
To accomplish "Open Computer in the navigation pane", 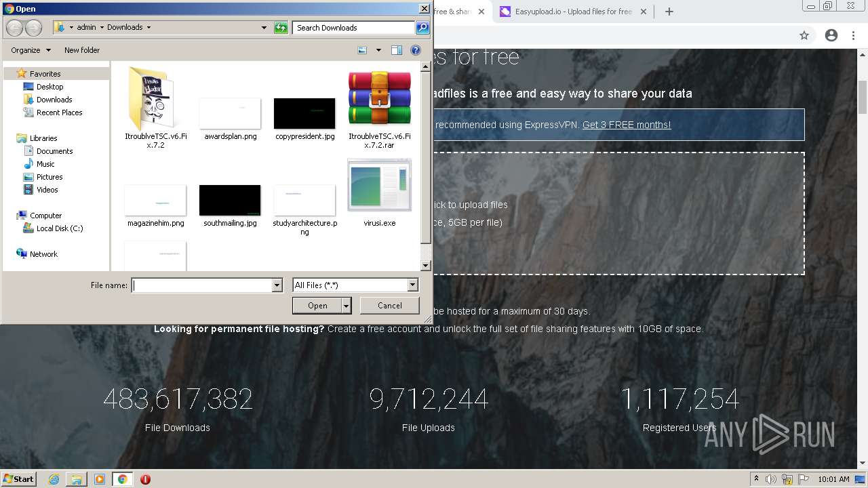I will (x=45, y=216).
